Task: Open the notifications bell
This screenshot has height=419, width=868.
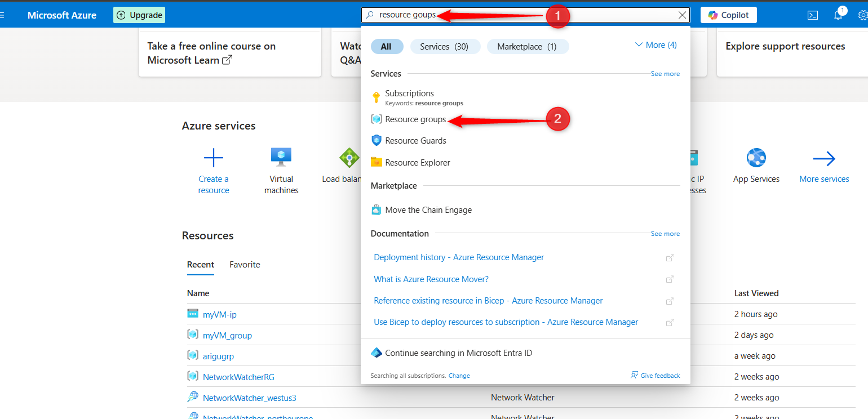Action: [x=838, y=15]
